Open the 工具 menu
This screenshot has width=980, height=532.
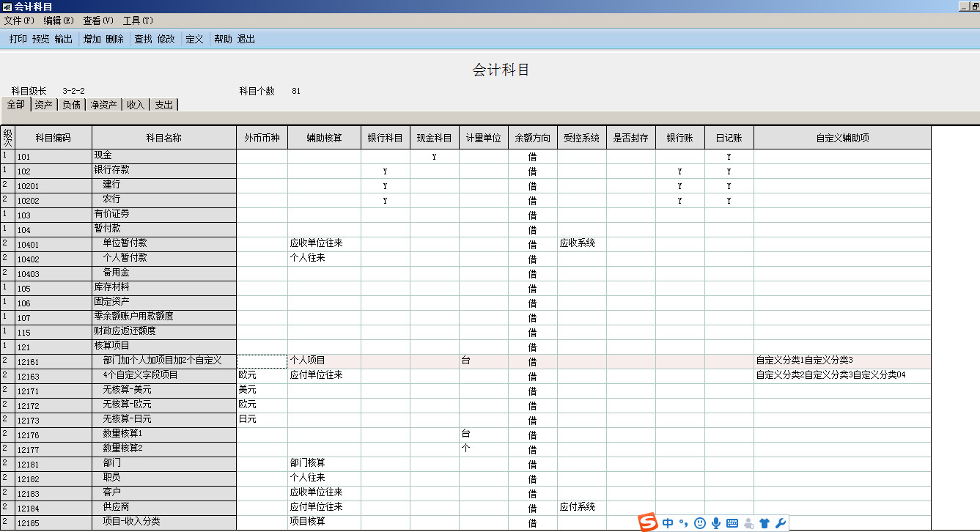coord(138,21)
